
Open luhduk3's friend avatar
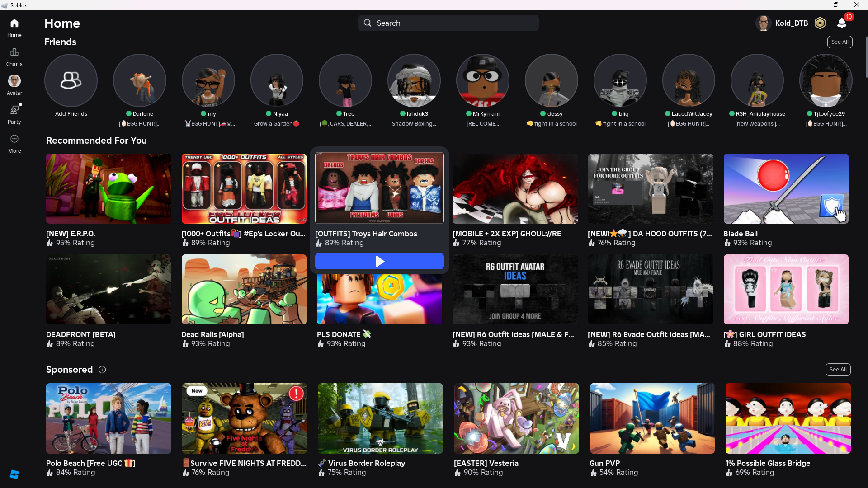point(414,80)
